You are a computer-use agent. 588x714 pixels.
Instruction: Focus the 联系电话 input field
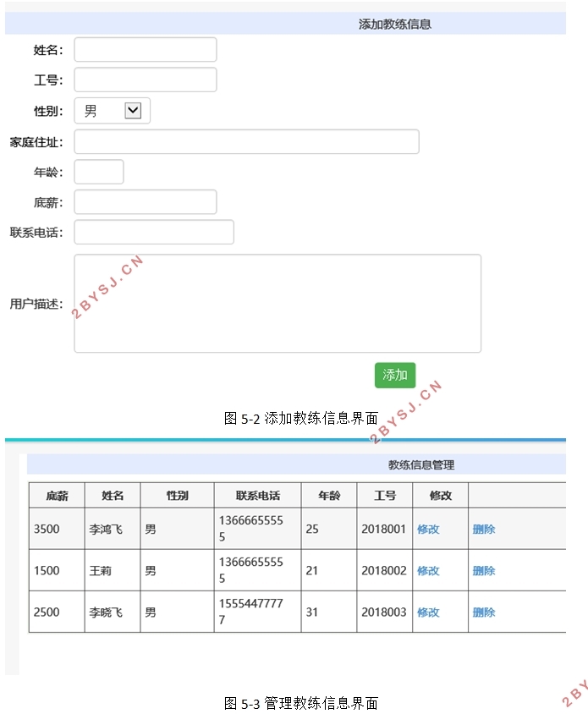point(154,233)
